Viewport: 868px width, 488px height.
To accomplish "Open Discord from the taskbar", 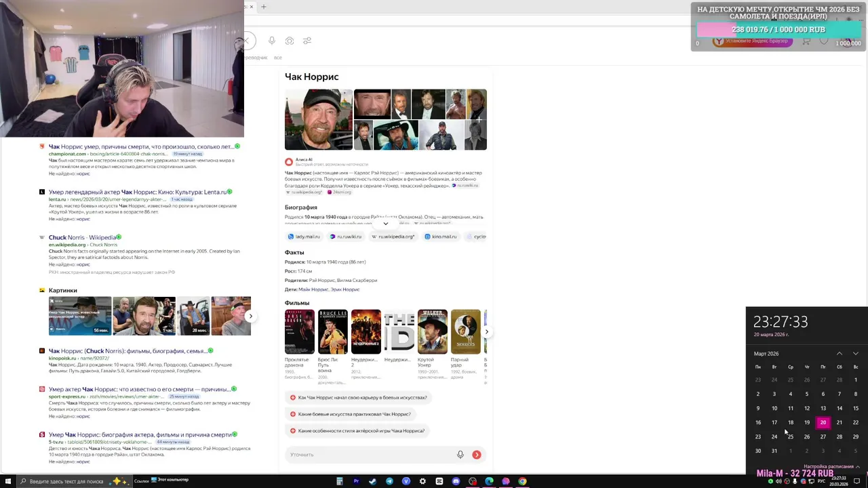I will point(456,481).
